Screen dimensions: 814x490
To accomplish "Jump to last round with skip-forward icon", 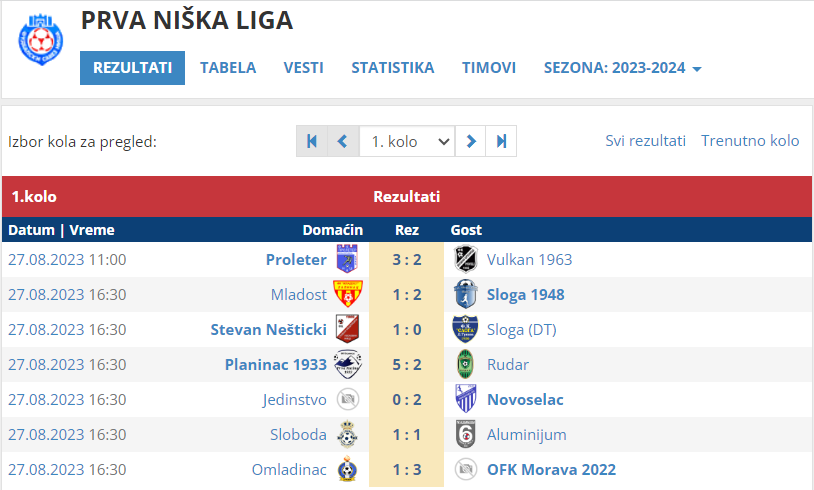I will 501,141.
